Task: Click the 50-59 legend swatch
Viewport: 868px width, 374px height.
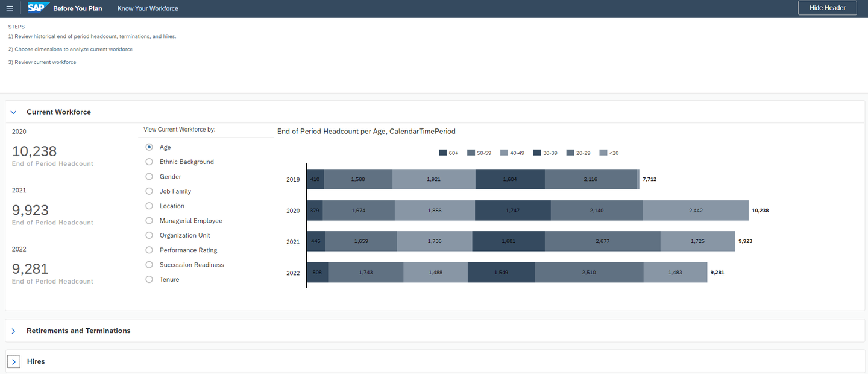Action: click(x=471, y=153)
